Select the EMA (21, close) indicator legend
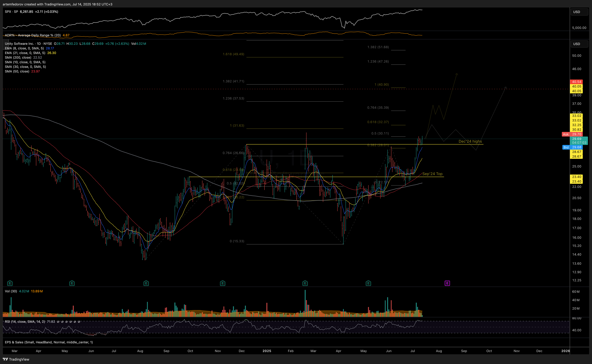 pyautogui.click(x=25, y=53)
